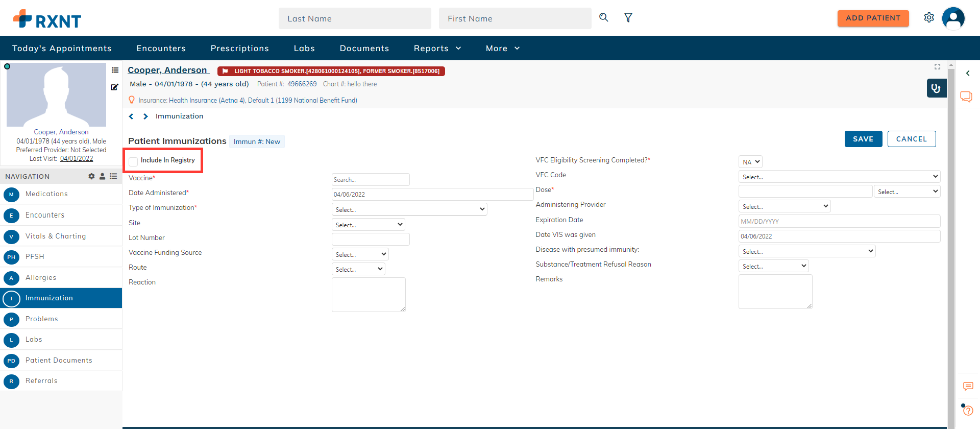Open the search filter funnel icon
The image size is (980, 429).
628,18
